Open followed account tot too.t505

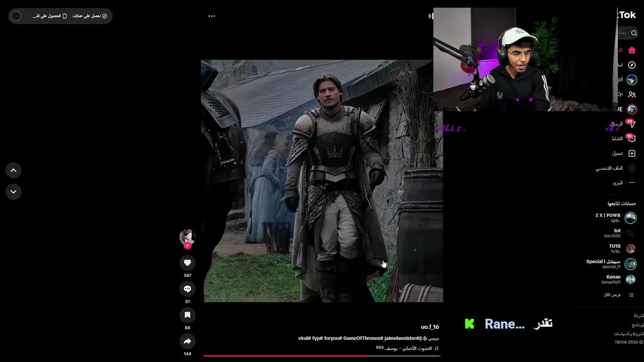(620, 233)
